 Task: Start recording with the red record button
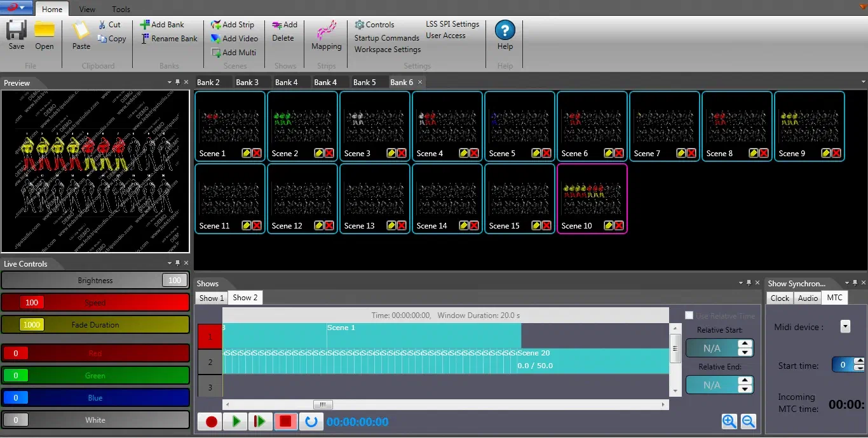(211, 421)
